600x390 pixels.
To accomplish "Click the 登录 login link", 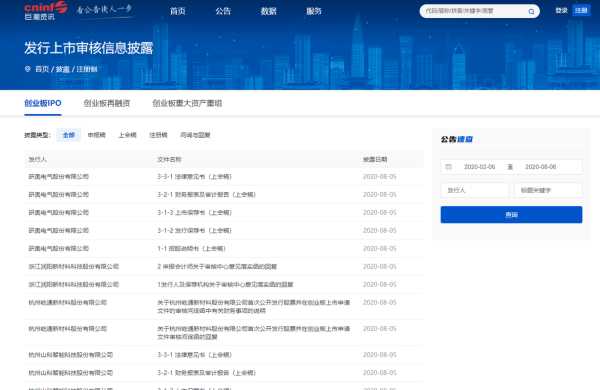I will click(561, 10).
